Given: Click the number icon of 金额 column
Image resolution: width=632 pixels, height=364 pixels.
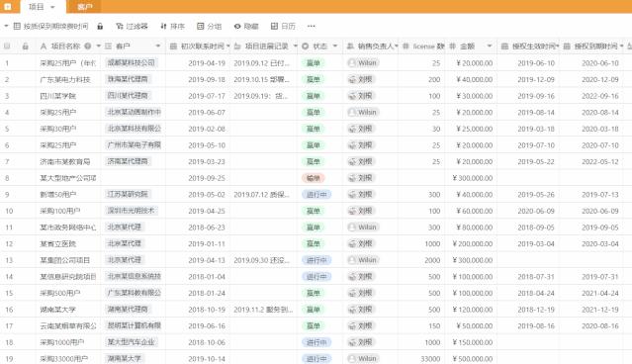Looking at the screenshot, I should pyautogui.click(x=453, y=46).
